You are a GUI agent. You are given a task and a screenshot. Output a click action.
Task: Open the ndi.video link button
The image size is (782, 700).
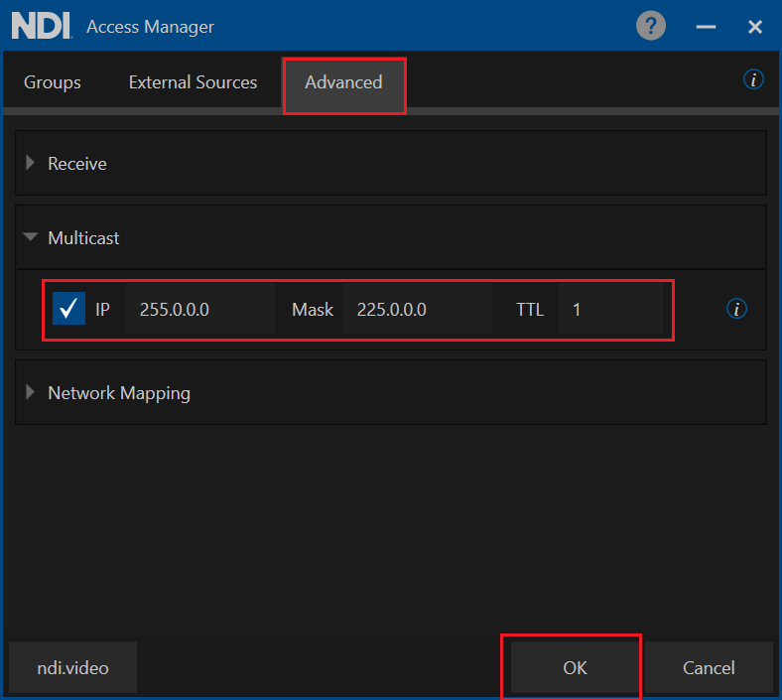point(72,667)
